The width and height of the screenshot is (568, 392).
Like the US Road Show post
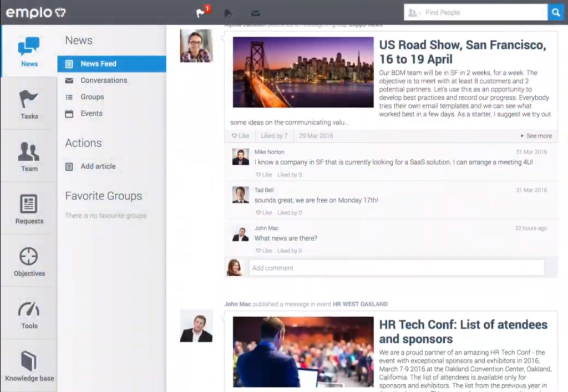coord(241,136)
